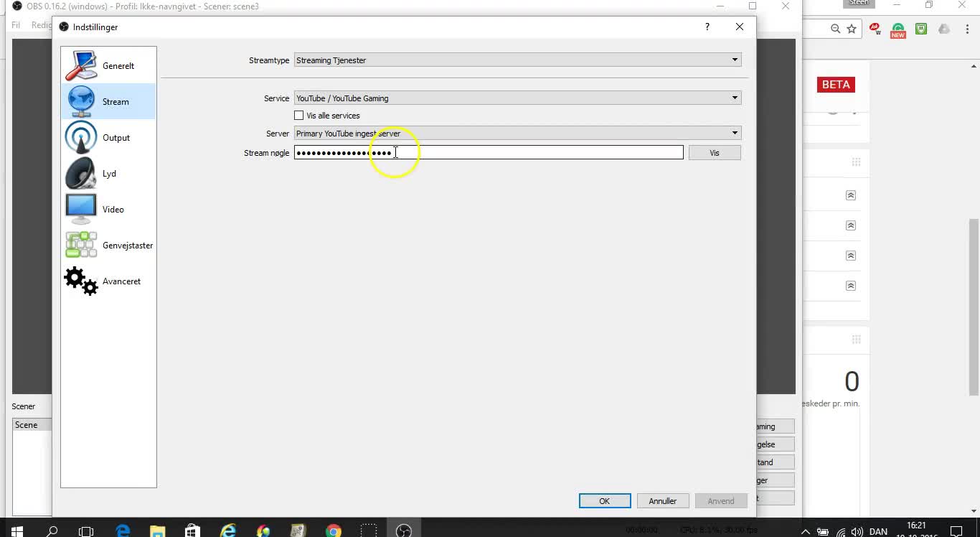
Task: Click the Anvend apply button
Action: pyautogui.click(x=721, y=501)
